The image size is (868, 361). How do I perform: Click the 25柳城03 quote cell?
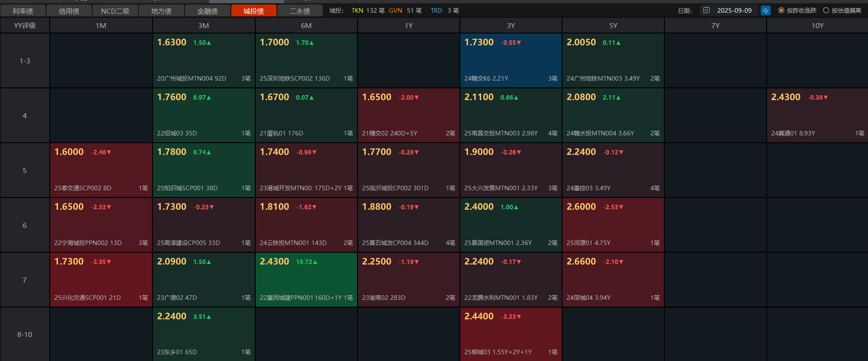pos(510,334)
